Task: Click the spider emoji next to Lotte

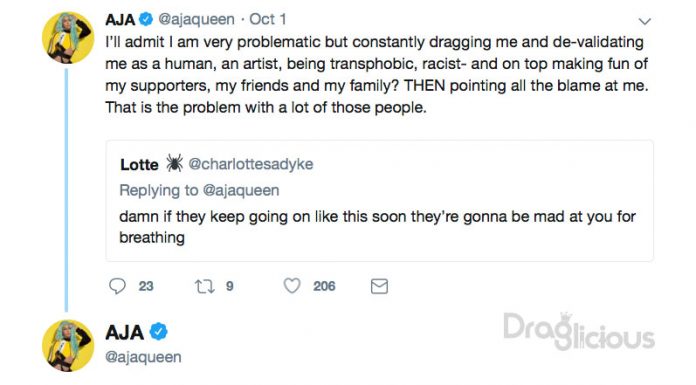Action: click(x=174, y=163)
